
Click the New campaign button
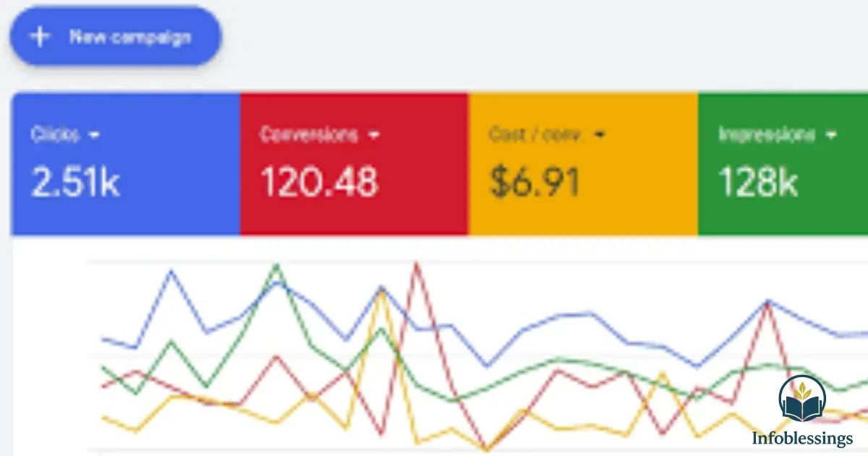click(116, 35)
